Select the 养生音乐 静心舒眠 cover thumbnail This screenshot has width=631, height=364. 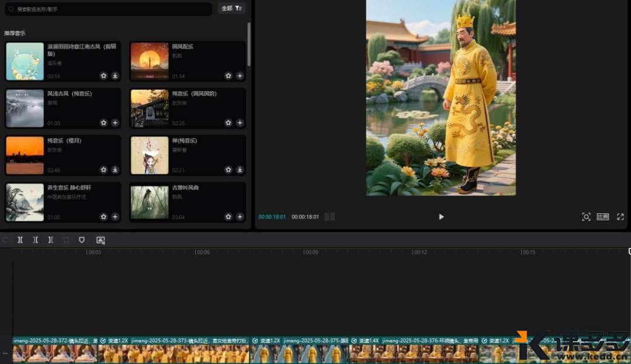tap(25, 203)
